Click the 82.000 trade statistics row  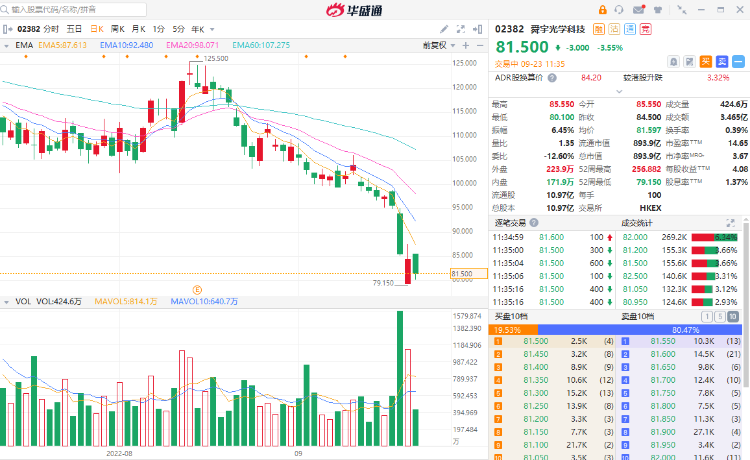pos(681,237)
